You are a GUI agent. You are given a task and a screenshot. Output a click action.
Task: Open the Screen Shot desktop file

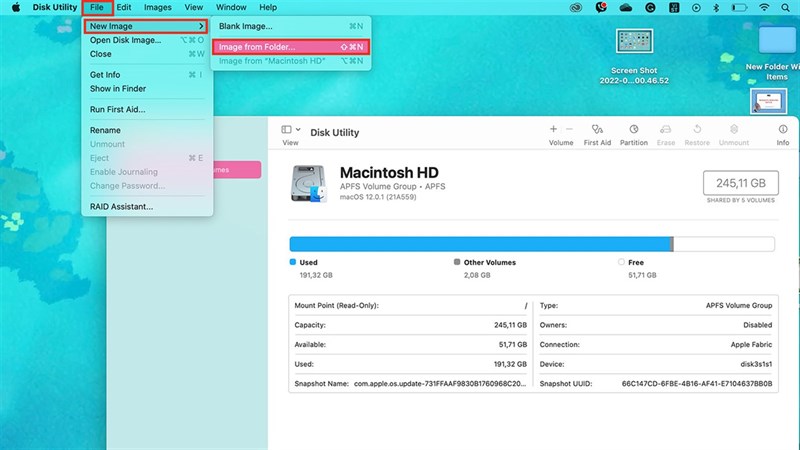pos(634,41)
